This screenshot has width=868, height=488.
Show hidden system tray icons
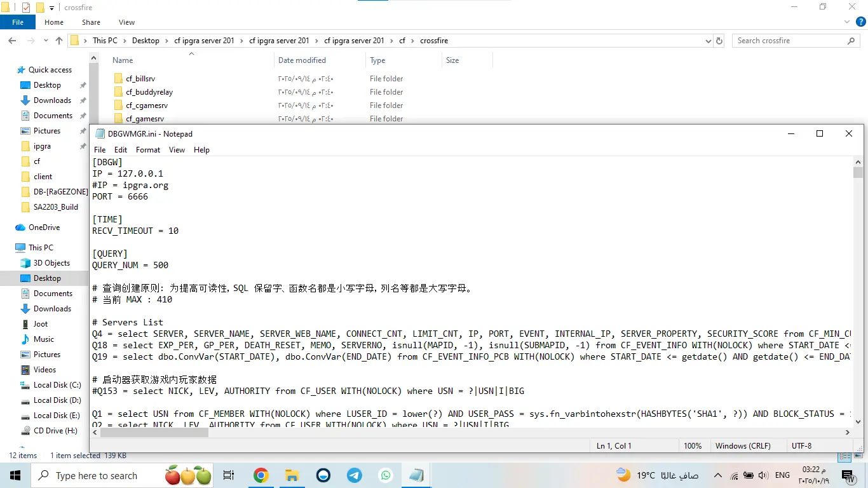point(718,475)
